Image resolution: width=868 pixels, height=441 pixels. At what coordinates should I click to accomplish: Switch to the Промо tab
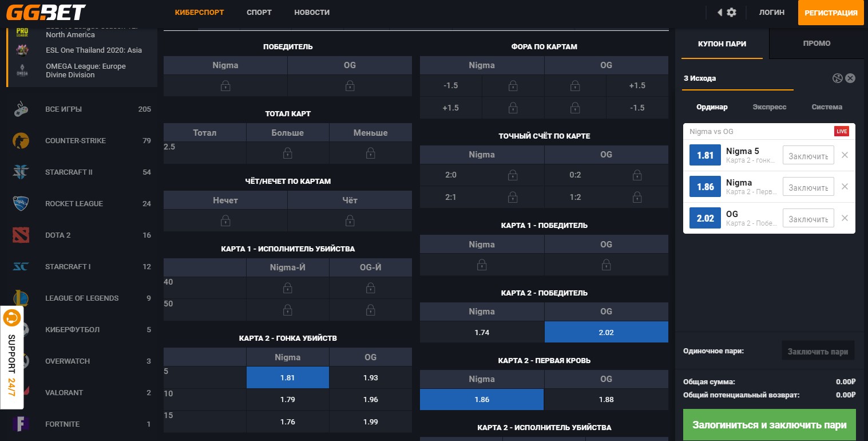point(817,44)
